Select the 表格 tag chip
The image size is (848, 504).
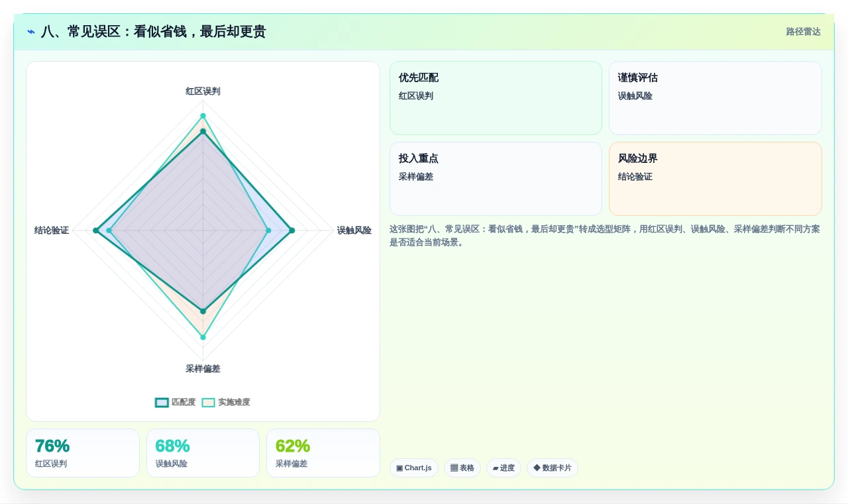tap(462, 468)
